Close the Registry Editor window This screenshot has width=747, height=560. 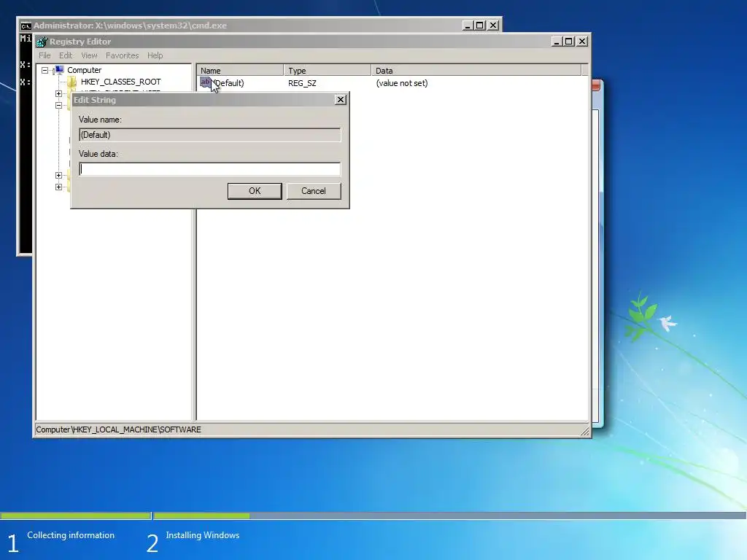tap(581, 42)
